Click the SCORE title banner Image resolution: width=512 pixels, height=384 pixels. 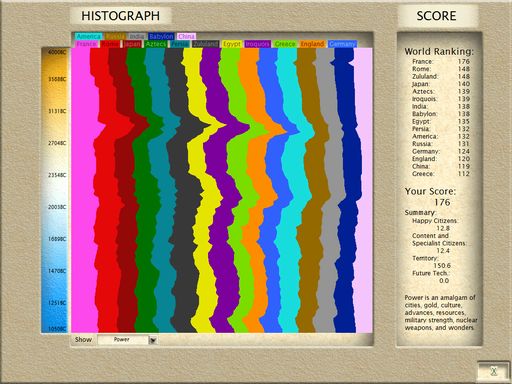pos(436,16)
